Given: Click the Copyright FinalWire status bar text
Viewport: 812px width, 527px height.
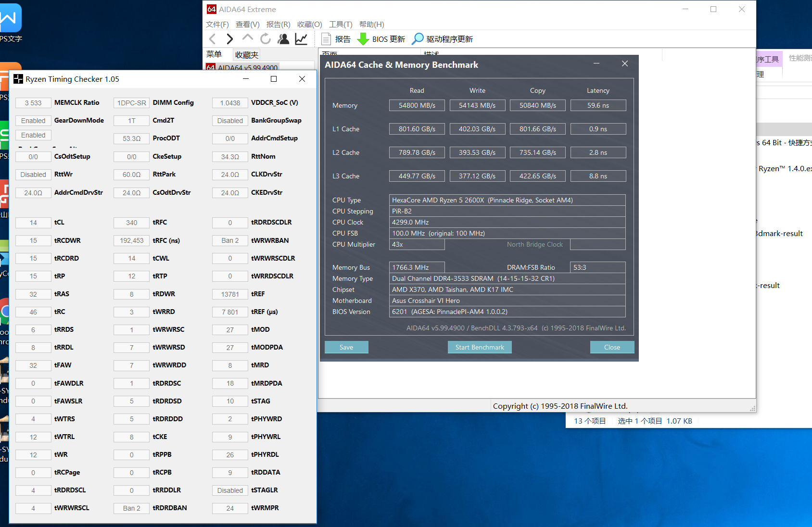Looking at the screenshot, I should tap(560, 406).
